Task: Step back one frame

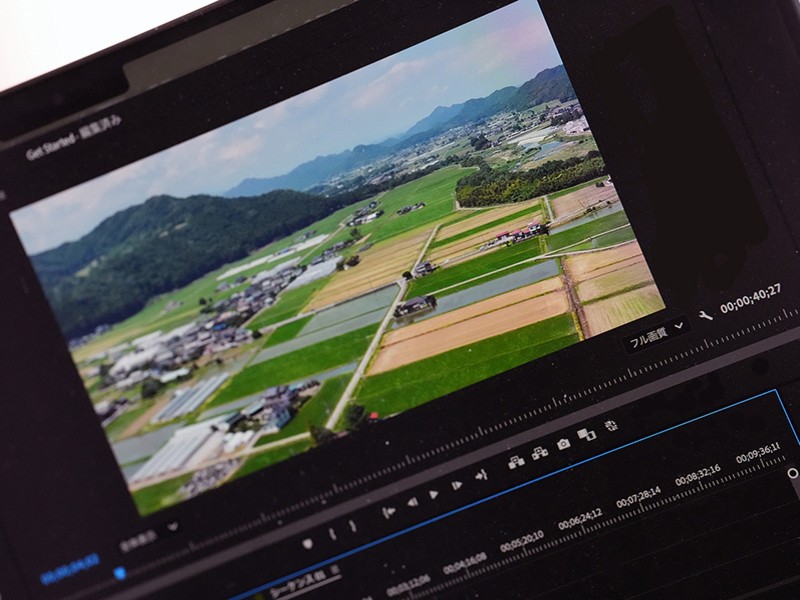Action: click(x=411, y=501)
